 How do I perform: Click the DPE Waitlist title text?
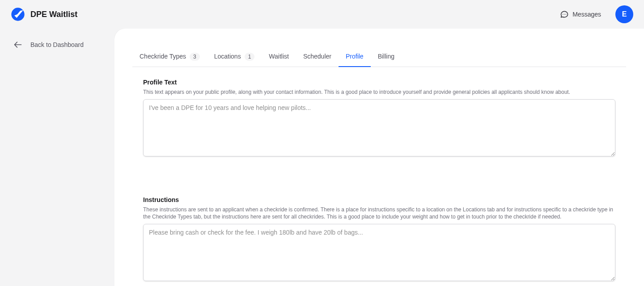[54, 14]
